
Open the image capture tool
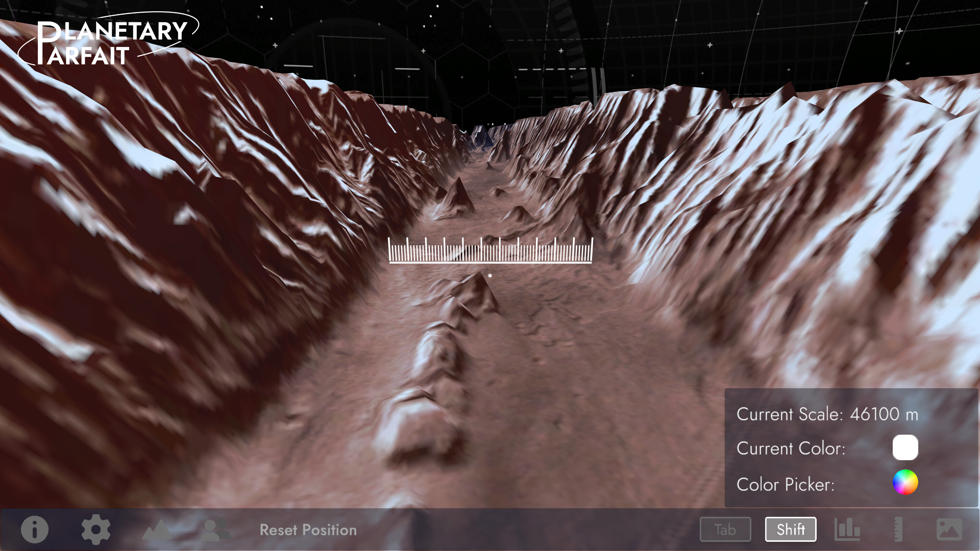pos(950,529)
